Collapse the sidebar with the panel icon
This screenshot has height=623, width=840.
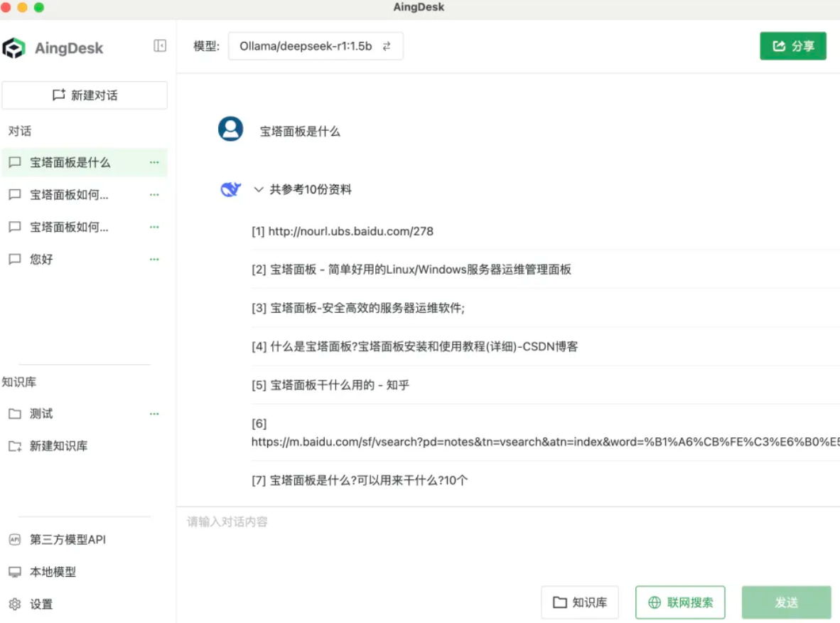160,46
